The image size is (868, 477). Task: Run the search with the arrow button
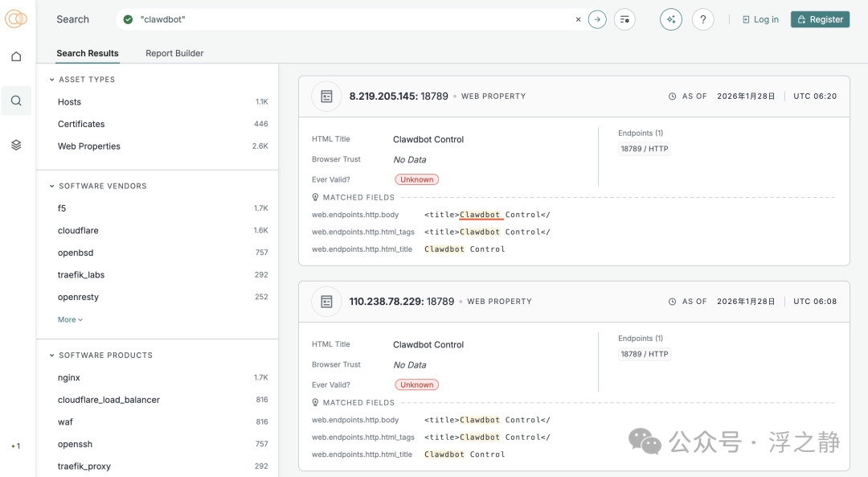coord(596,19)
